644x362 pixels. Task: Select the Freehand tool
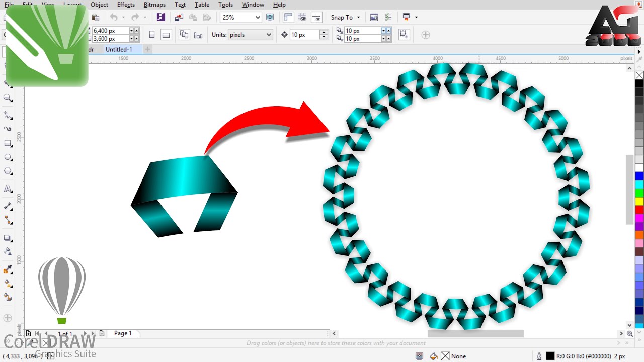[x=8, y=116]
